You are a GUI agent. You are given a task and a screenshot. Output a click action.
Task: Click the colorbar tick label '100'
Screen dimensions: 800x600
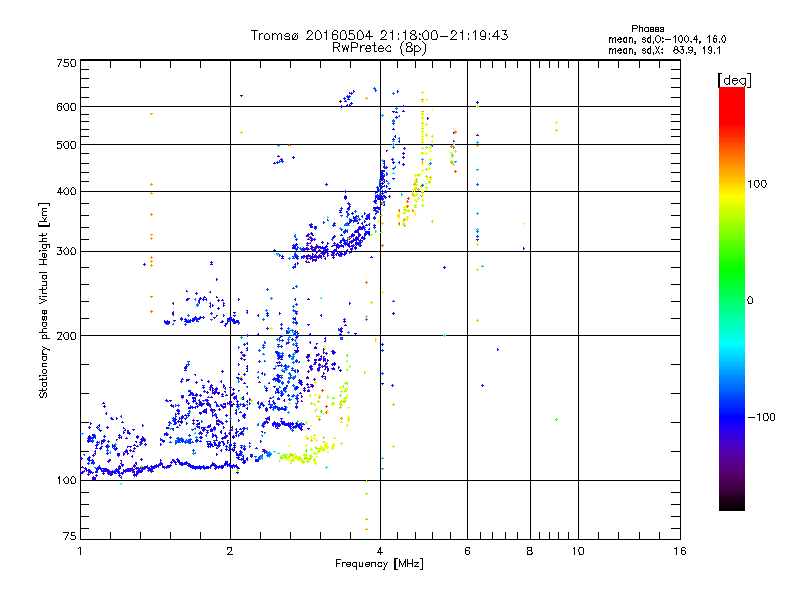(x=757, y=184)
